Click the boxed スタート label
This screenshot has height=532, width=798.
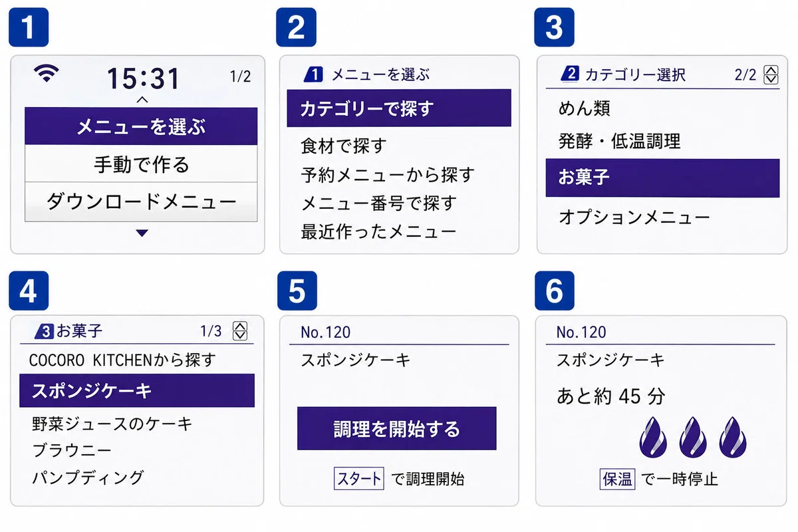coord(359,478)
